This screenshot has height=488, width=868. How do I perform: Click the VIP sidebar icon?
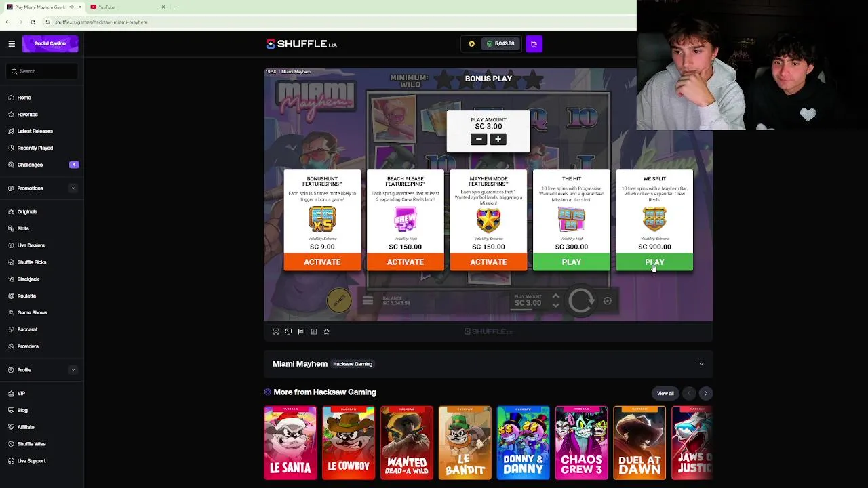(x=12, y=394)
